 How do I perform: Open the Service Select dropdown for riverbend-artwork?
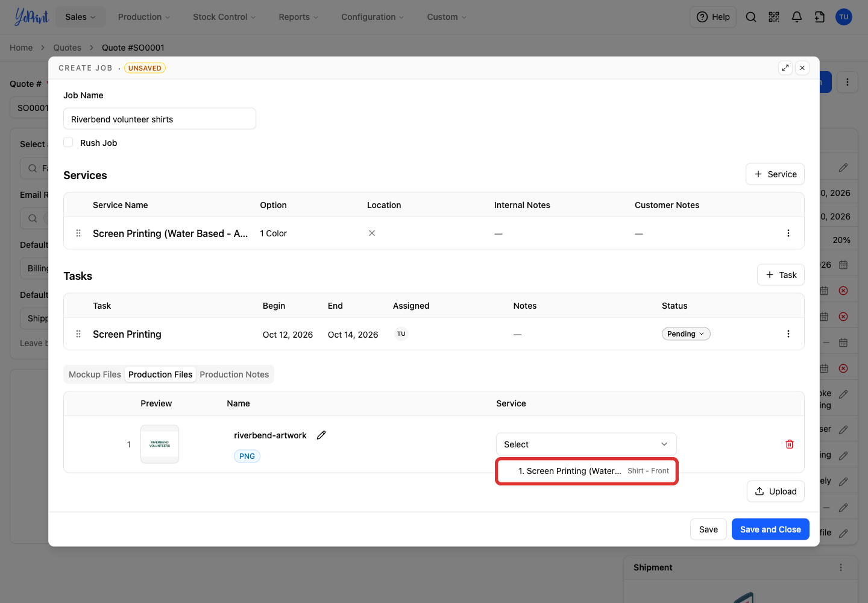[586, 444]
